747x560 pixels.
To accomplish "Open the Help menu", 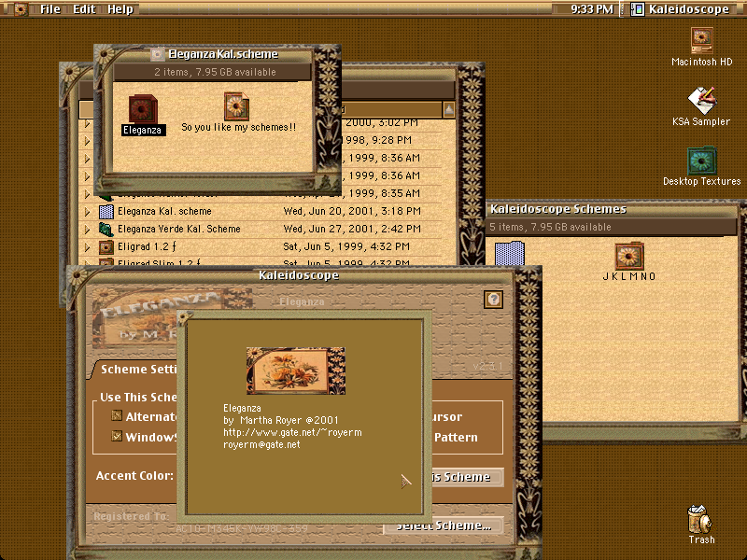I will [120, 9].
